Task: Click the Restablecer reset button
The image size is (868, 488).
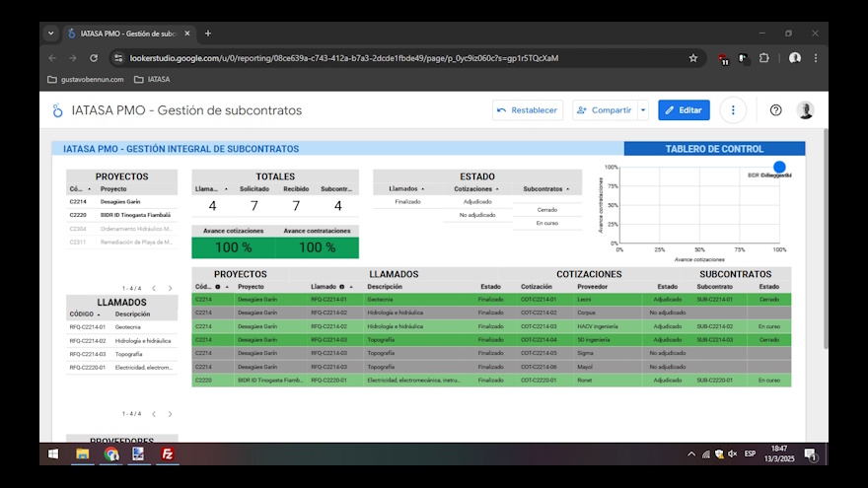Action: (x=528, y=110)
